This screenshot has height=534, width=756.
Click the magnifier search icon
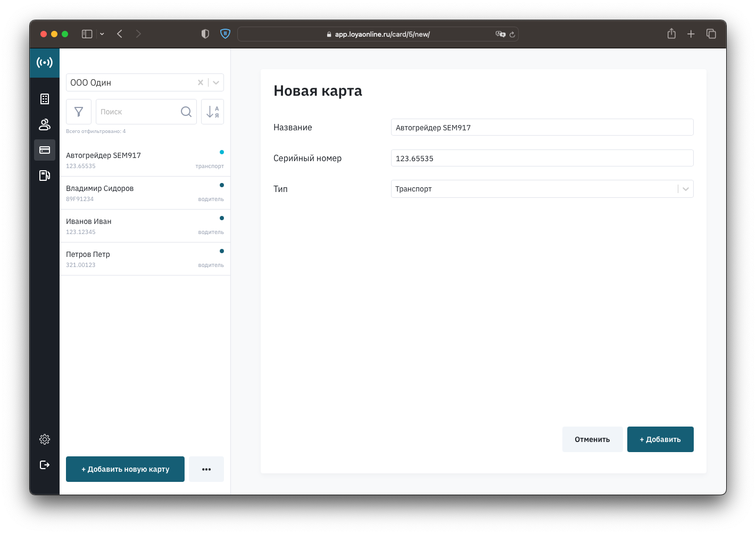[186, 112]
